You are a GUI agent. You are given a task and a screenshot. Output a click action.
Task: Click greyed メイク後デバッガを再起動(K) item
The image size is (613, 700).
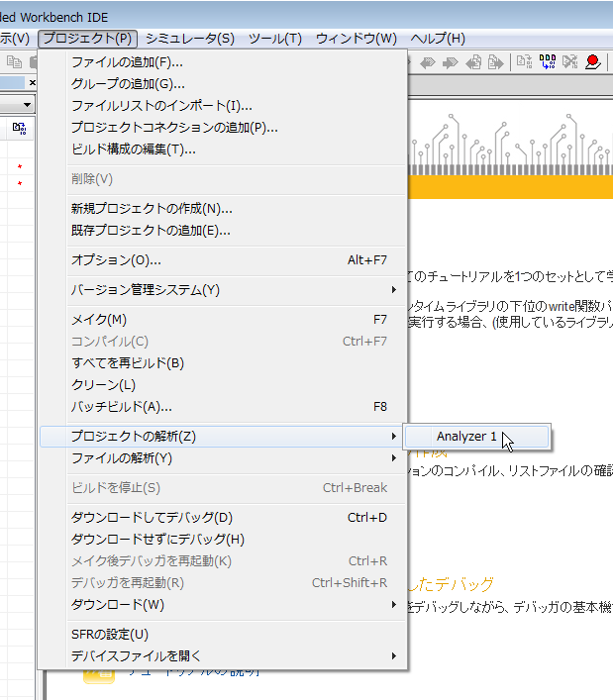pos(223,561)
